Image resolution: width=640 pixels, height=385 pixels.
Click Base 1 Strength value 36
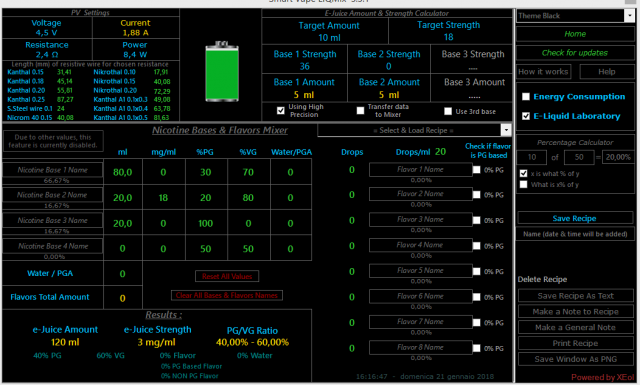304,66
